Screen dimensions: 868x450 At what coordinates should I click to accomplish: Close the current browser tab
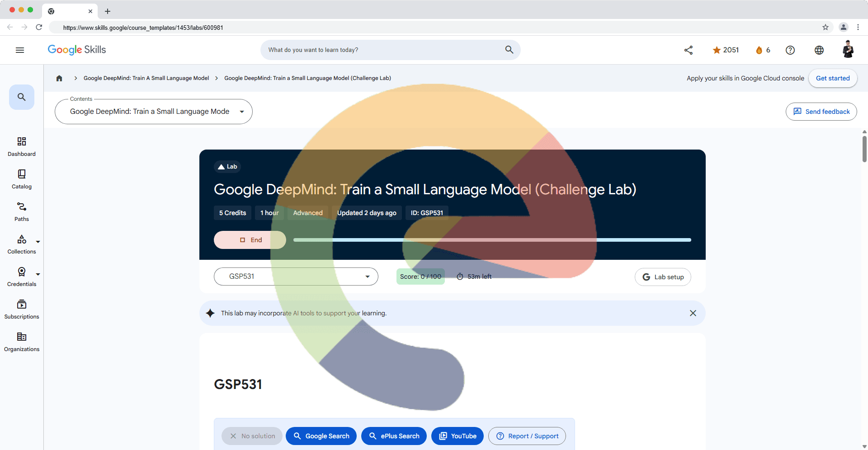click(x=90, y=11)
